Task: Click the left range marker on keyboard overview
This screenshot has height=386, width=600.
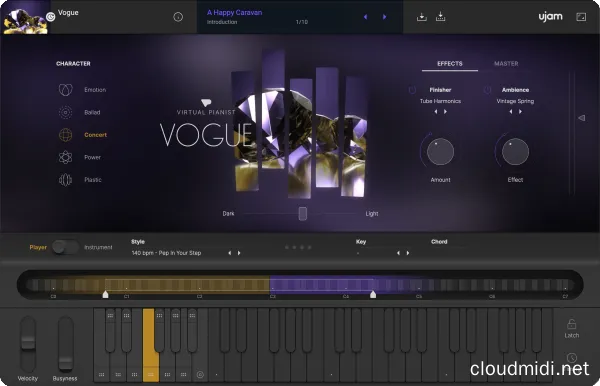Action: tap(106, 294)
